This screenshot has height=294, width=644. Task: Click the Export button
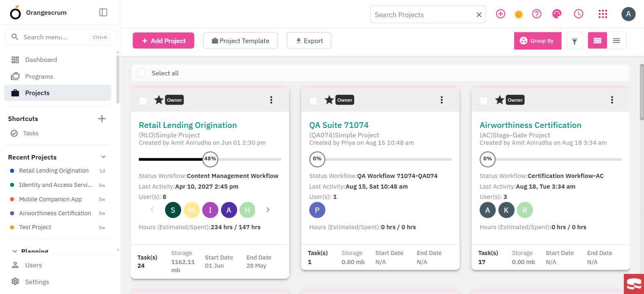(x=309, y=41)
